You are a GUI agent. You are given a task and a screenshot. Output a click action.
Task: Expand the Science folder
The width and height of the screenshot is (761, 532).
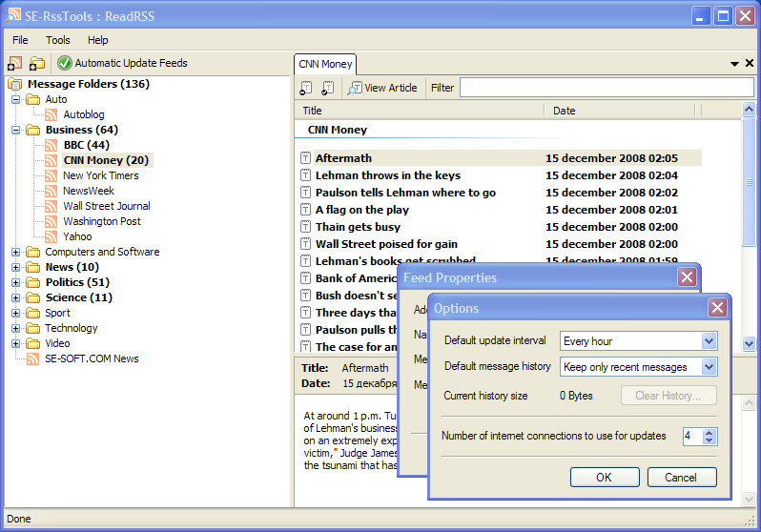point(16,297)
